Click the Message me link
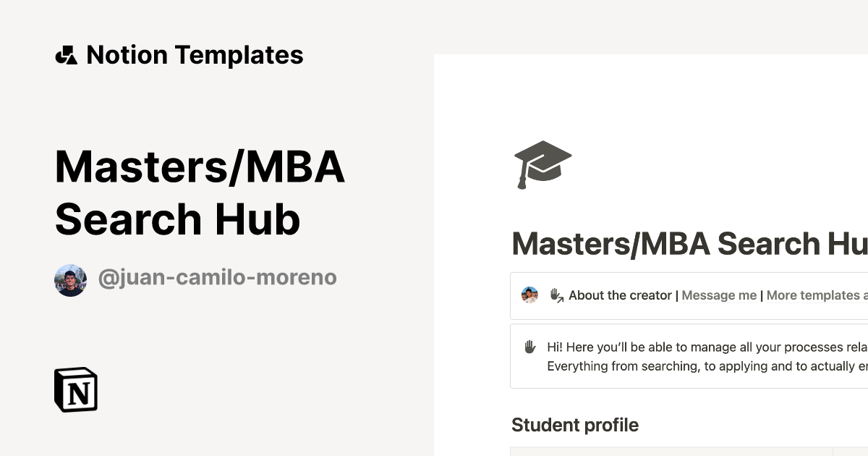The height and width of the screenshot is (456, 868). tap(718, 295)
